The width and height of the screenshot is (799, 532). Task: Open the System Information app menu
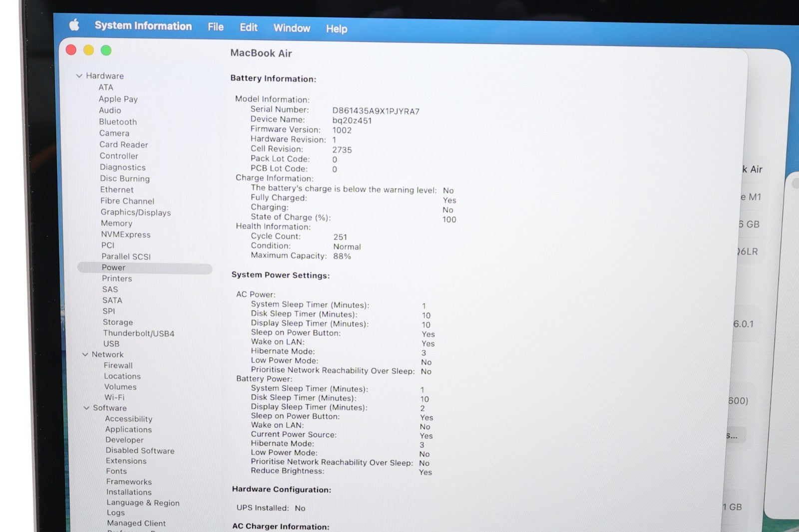[143, 26]
